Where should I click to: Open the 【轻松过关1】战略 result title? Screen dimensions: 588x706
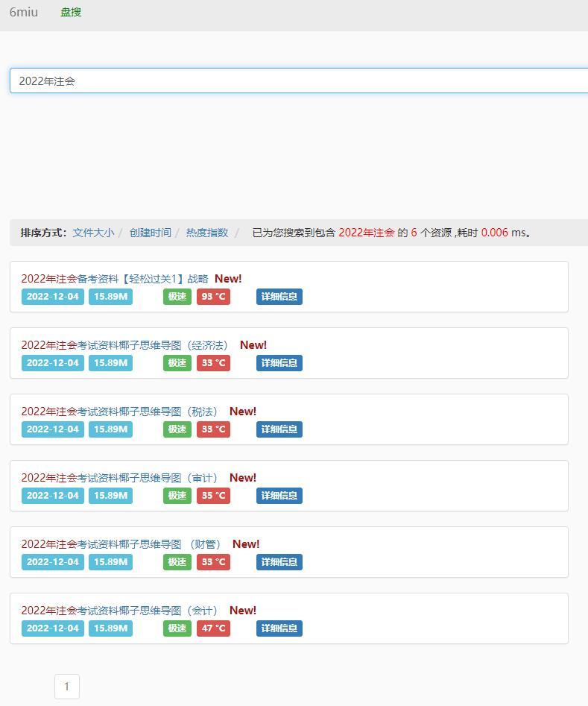coord(115,279)
